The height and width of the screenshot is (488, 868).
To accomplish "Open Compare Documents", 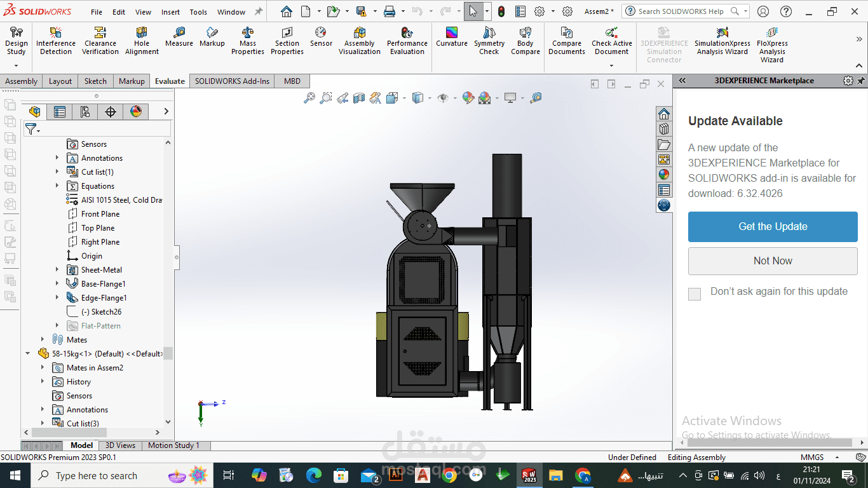I will click(567, 41).
